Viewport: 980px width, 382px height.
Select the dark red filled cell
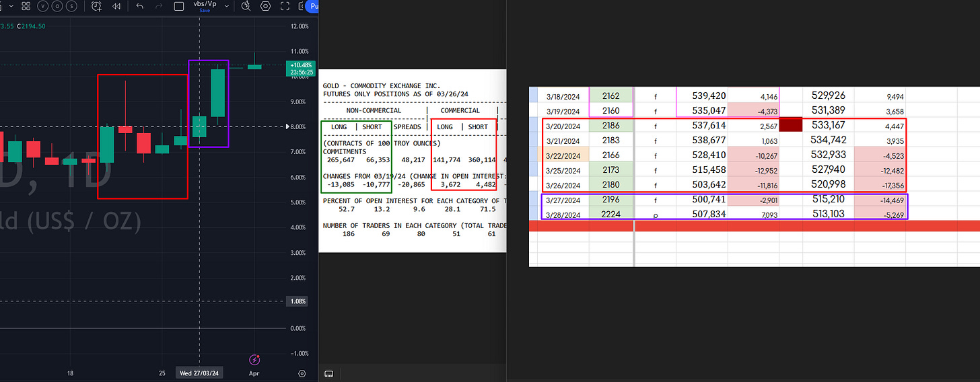pos(791,125)
